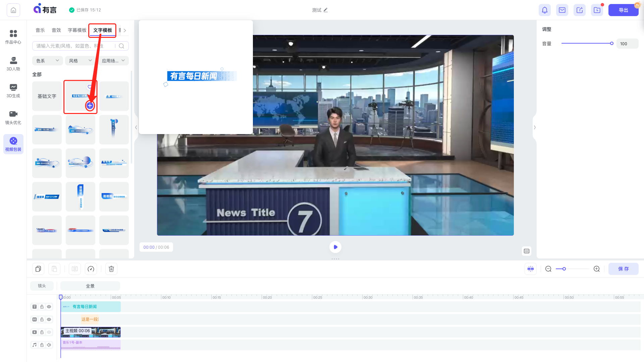
Task: Select the 全景 timeline tab
Action: coord(90,286)
